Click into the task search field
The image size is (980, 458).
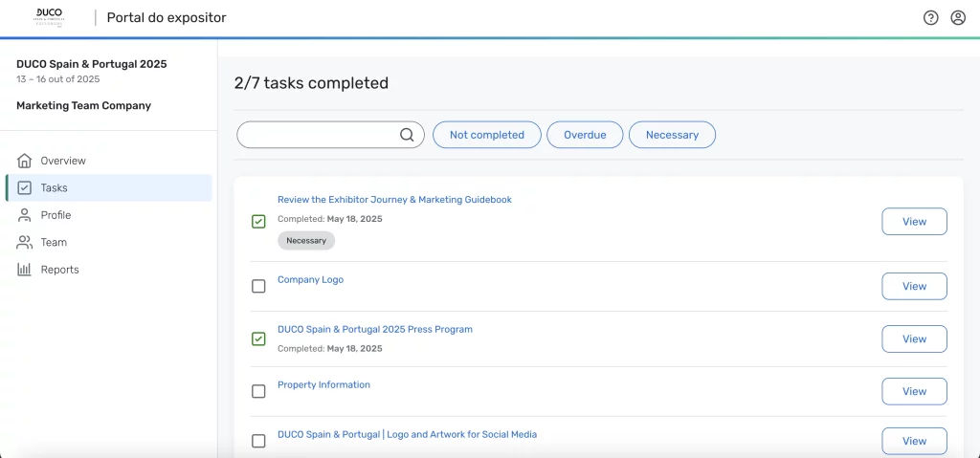pos(318,135)
